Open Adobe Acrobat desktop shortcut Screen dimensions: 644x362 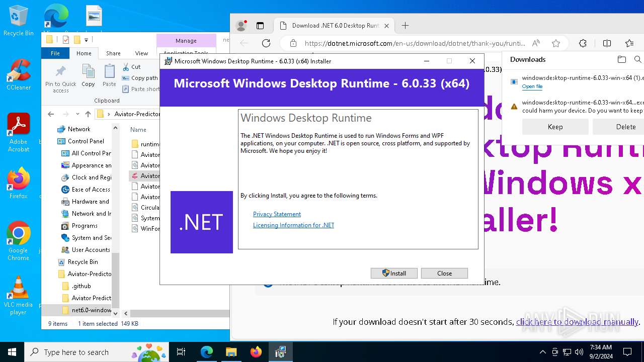click(x=19, y=132)
